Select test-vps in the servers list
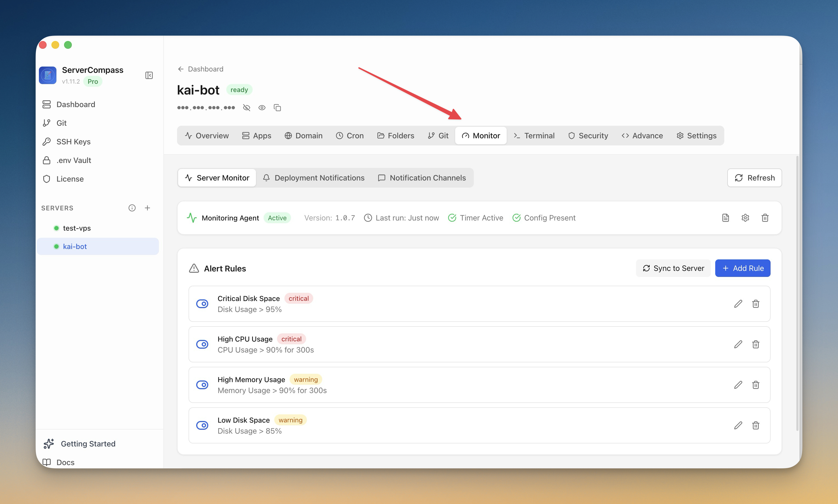This screenshot has width=838, height=504. coord(77,228)
